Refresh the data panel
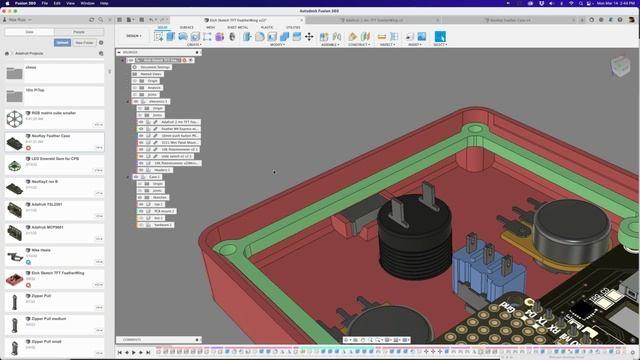 (92, 20)
